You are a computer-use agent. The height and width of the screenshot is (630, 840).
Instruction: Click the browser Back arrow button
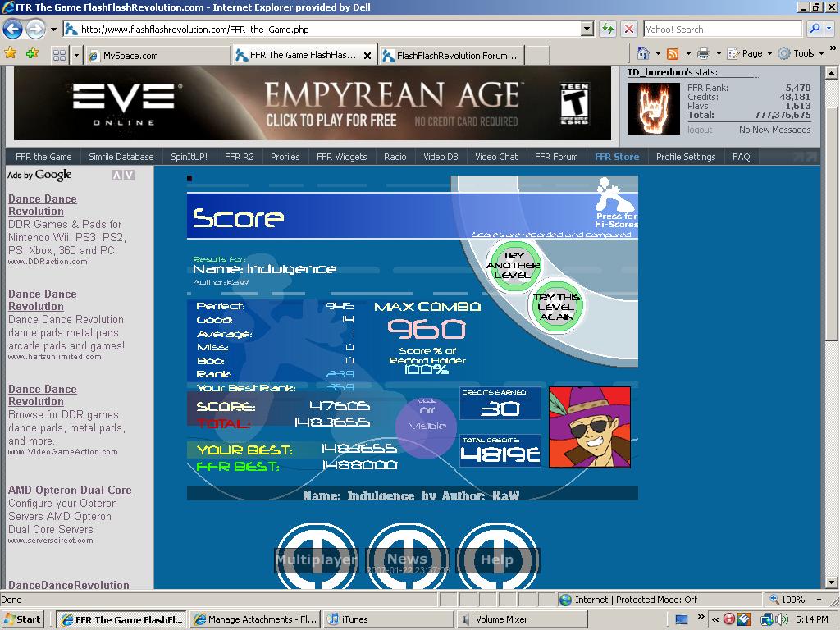pyautogui.click(x=13, y=29)
